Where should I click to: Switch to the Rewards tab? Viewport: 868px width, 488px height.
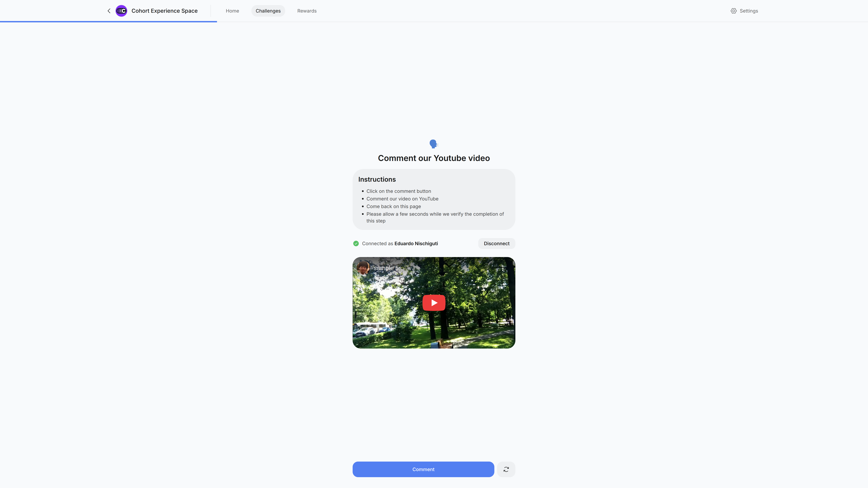tap(307, 11)
